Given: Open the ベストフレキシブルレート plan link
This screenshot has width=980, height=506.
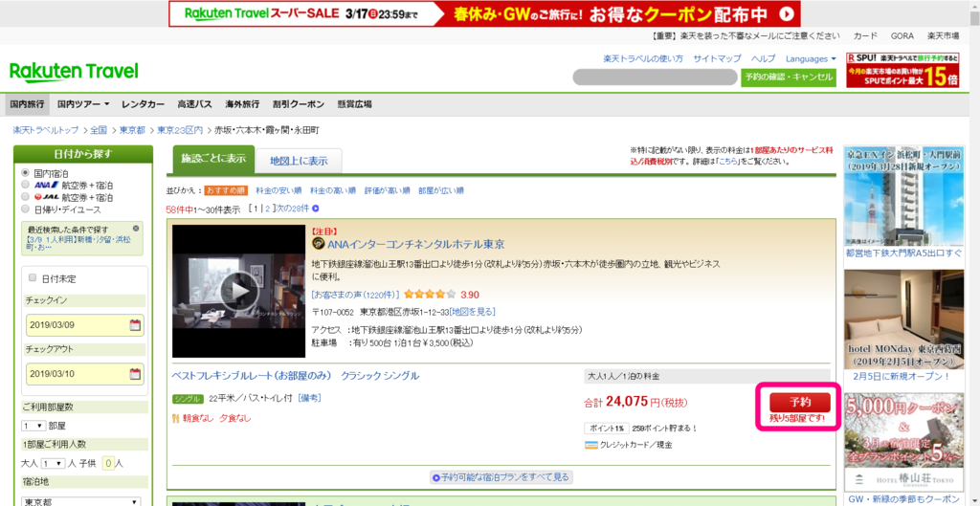Looking at the screenshot, I should click(296, 376).
